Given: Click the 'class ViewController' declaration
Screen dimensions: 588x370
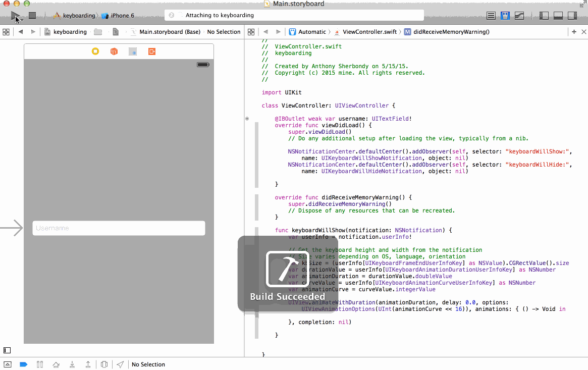Looking at the screenshot, I should tap(329, 105).
